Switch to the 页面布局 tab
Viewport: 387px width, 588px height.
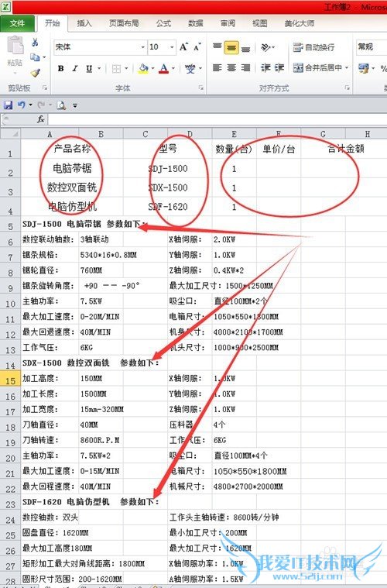[x=124, y=23]
